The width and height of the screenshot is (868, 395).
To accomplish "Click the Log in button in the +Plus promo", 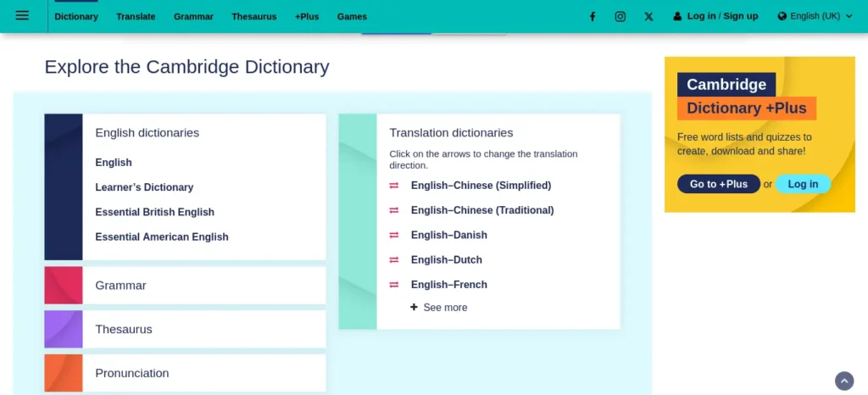I will click(803, 184).
